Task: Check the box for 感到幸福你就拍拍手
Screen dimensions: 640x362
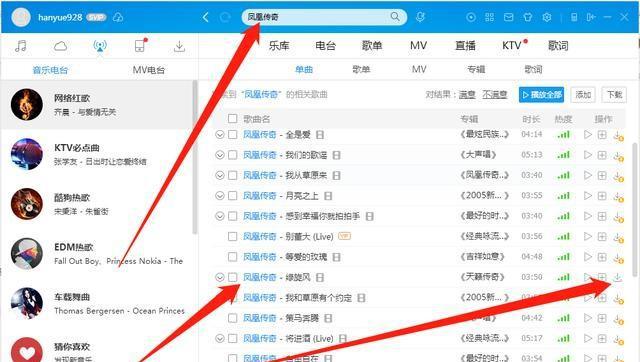Action: click(x=233, y=216)
